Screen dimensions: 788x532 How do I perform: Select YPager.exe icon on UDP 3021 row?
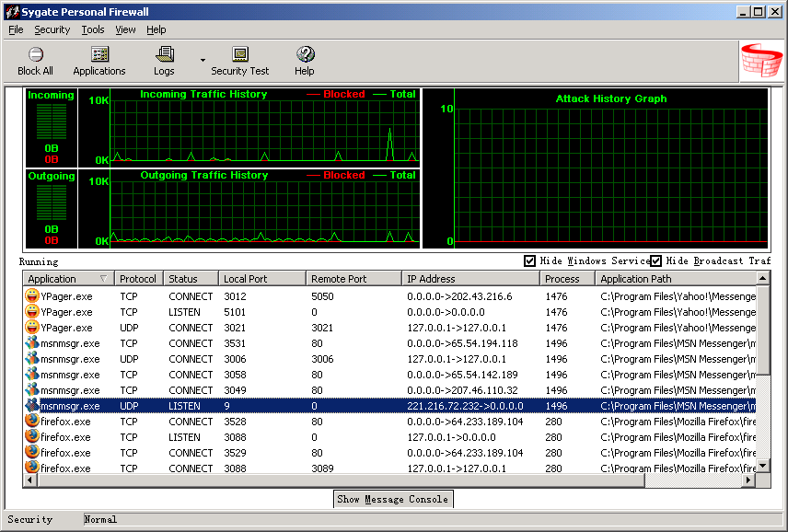pos(31,327)
